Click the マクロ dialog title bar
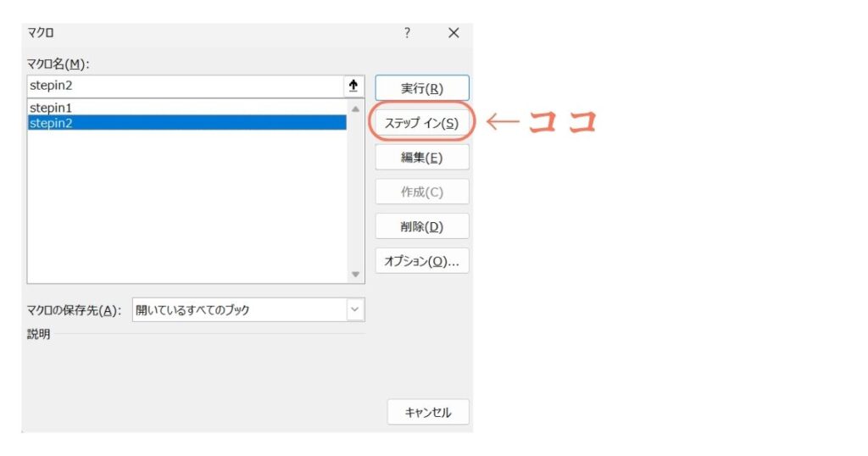The height and width of the screenshot is (456, 868). coord(212,33)
